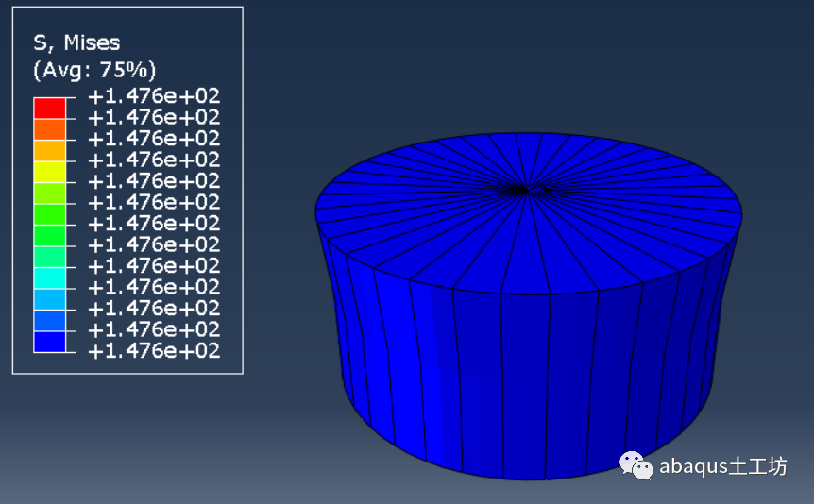The image size is (814, 504).
Task: Click the '(Avg: 75%)' averaging label
Action: tap(94, 70)
